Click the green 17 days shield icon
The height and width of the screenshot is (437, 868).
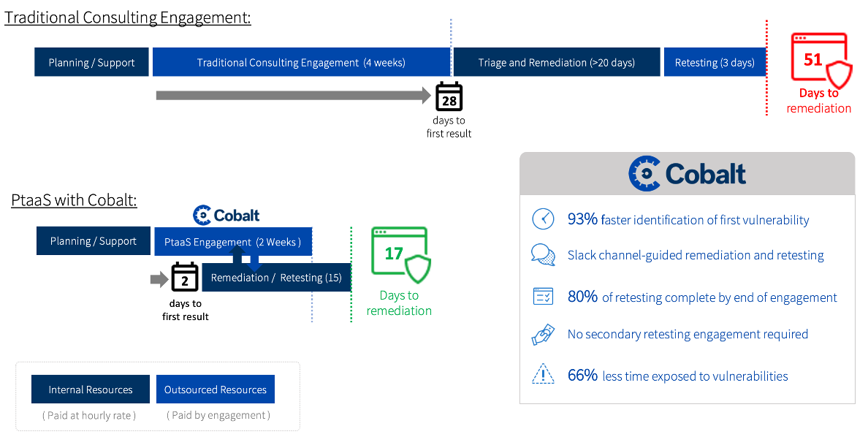click(400, 255)
